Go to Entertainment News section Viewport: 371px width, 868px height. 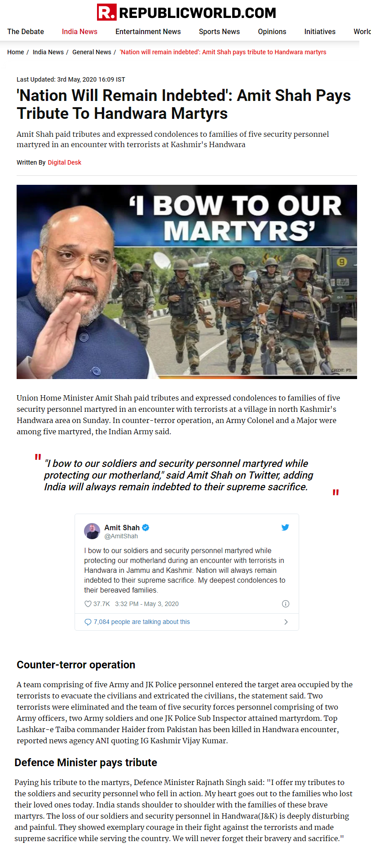click(x=148, y=31)
